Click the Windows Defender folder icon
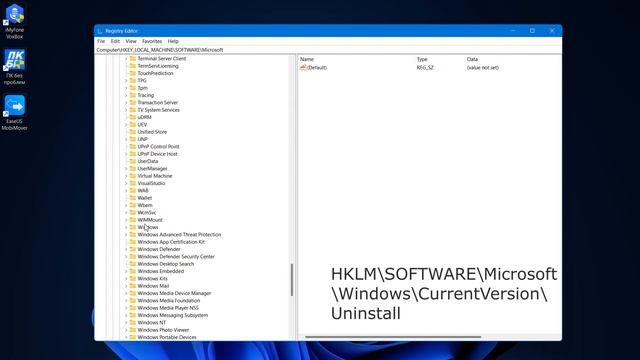The width and height of the screenshot is (640, 360). click(x=133, y=249)
